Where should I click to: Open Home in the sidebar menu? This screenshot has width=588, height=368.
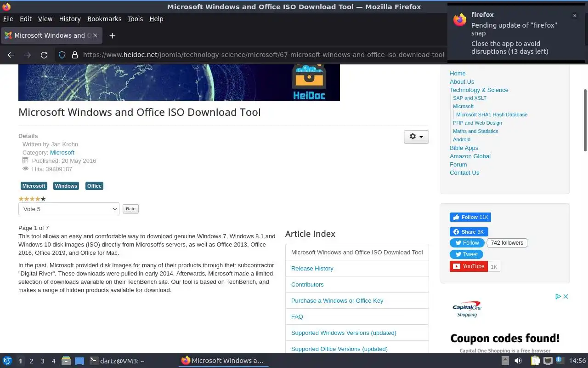point(458,73)
